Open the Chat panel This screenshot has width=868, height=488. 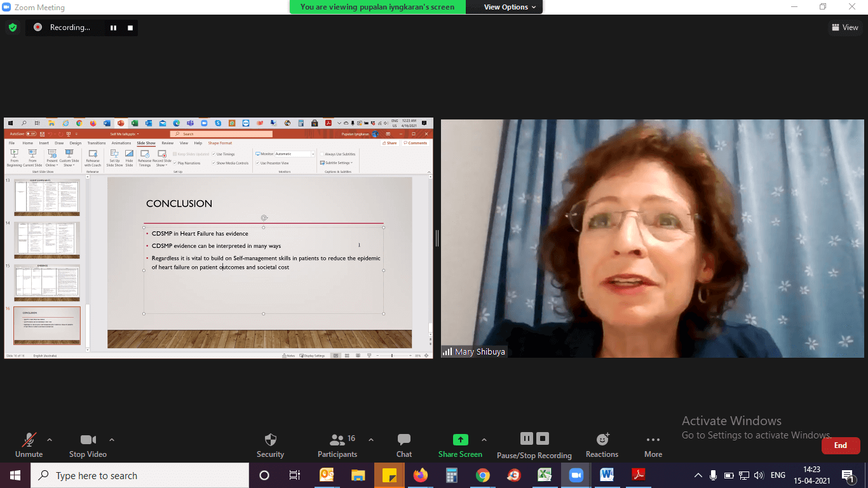(404, 445)
